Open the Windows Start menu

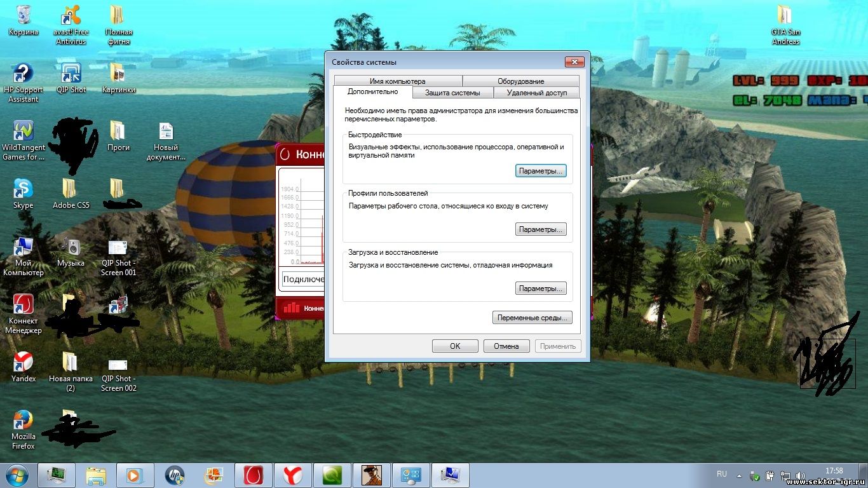[x=16, y=475]
